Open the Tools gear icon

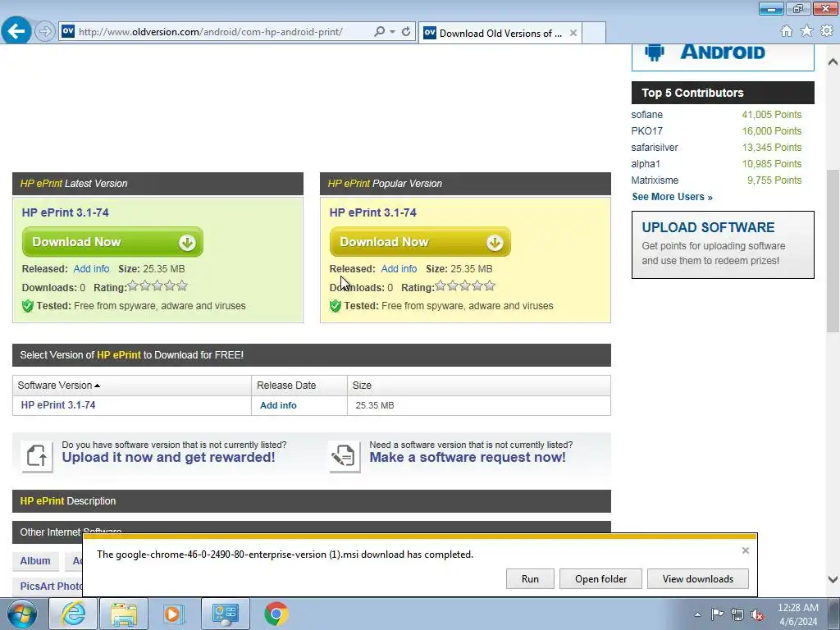tap(827, 31)
